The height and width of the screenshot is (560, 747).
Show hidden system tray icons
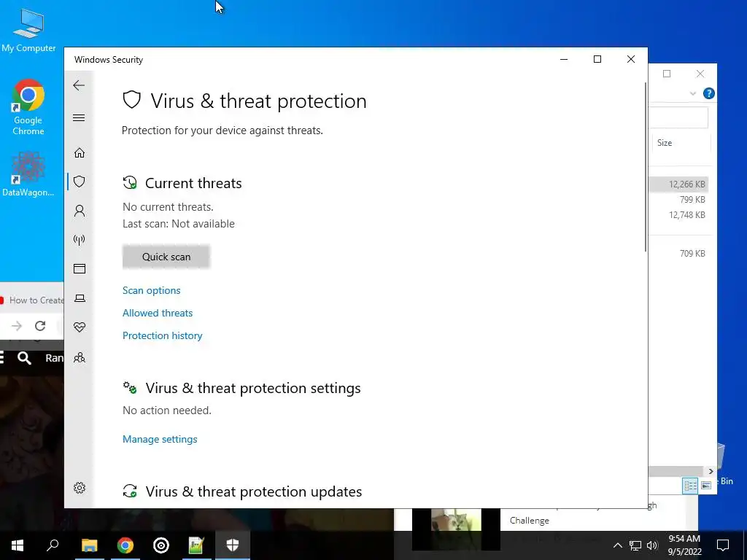[617, 545]
